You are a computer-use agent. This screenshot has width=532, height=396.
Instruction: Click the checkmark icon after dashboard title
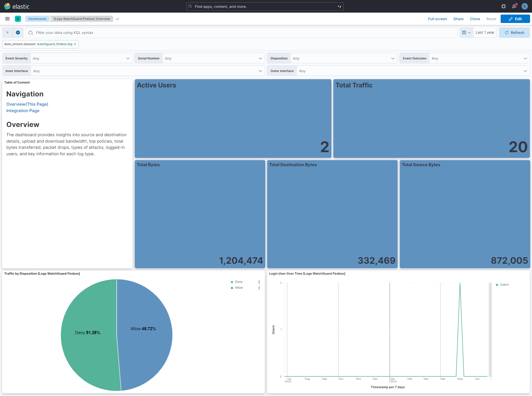coord(117,19)
